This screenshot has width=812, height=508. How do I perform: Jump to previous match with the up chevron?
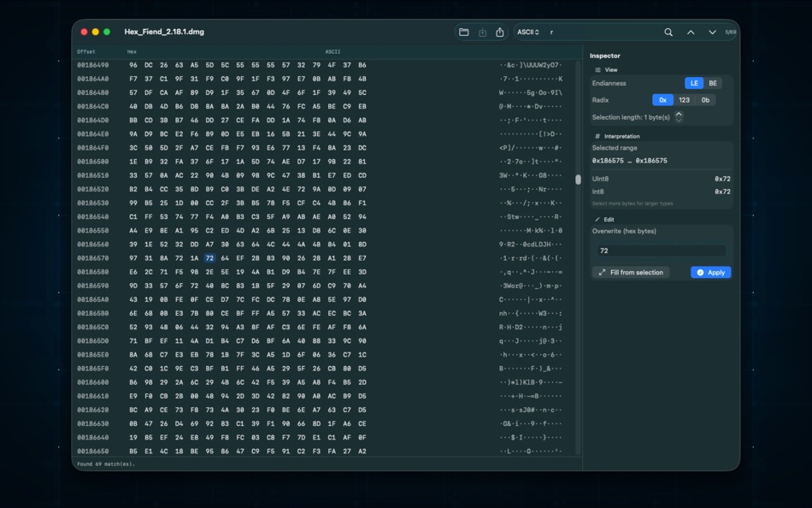[x=691, y=32]
